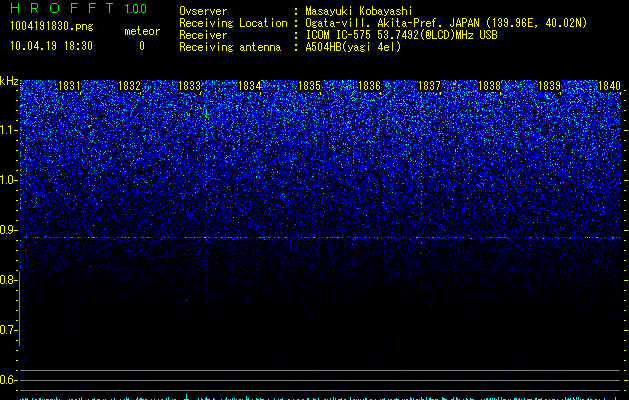Click the 1832 time marker
Image resolution: width=629 pixels, height=400 pixels.
[130, 86]
